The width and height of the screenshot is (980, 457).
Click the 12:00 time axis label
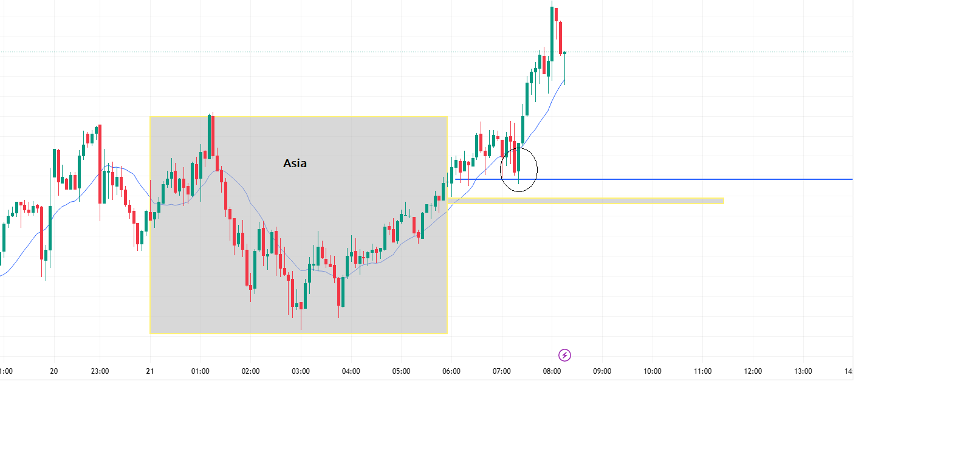click(x=753, y=371)
